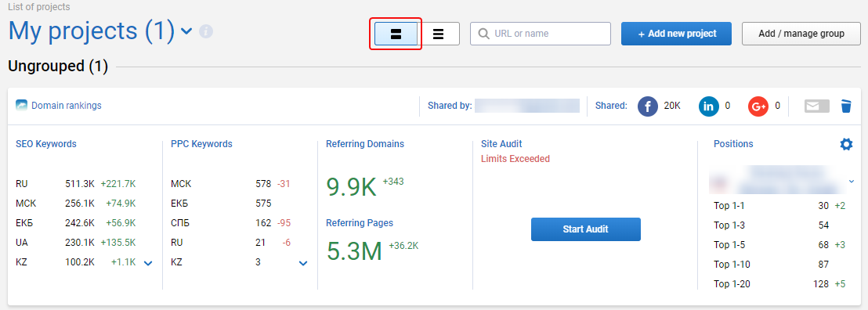The height and width of the screenshot is (310, 868).
Task: Click the Domain rankings chart icon
Action: (22, 105)
